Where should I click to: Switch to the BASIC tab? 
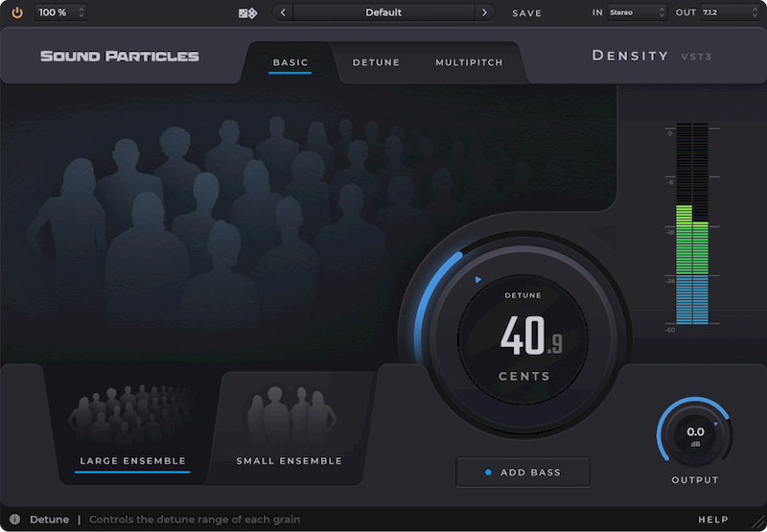click(x=291, y=62)
